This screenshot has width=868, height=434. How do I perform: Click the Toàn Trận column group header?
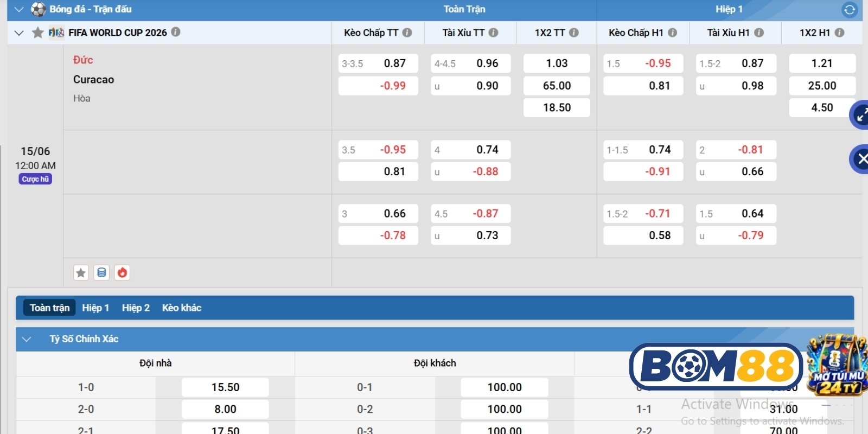[464, 9]
